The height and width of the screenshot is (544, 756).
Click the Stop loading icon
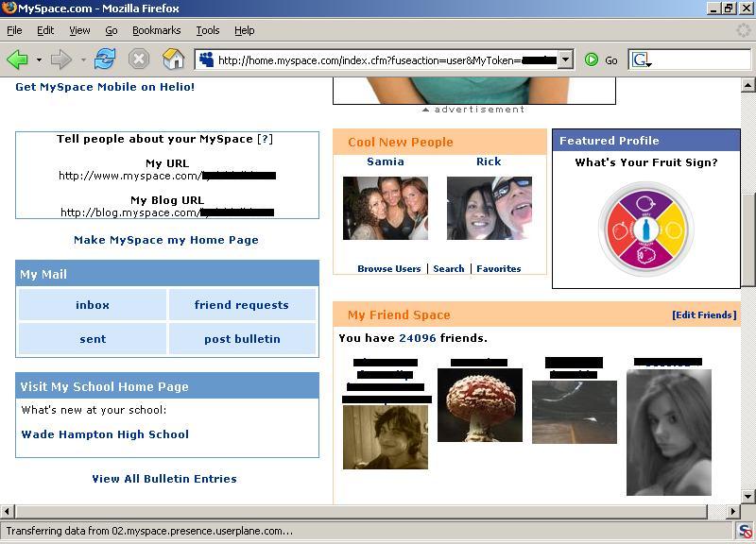(x=138, y=59)
